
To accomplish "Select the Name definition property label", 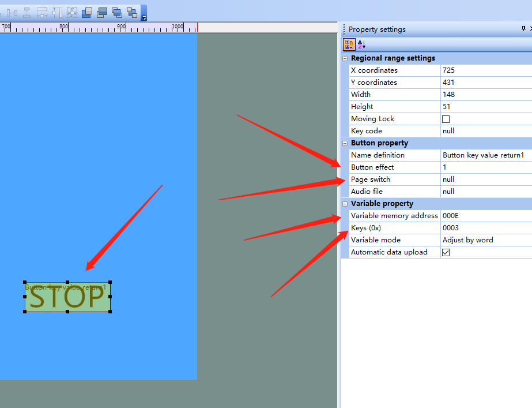I will pos(378,155).
